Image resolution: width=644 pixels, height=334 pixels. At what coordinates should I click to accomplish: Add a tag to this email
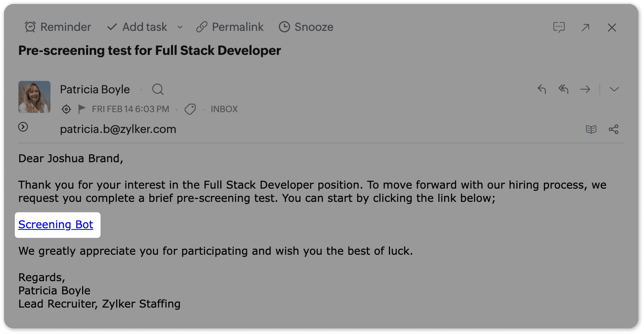(x=190, y=109)
